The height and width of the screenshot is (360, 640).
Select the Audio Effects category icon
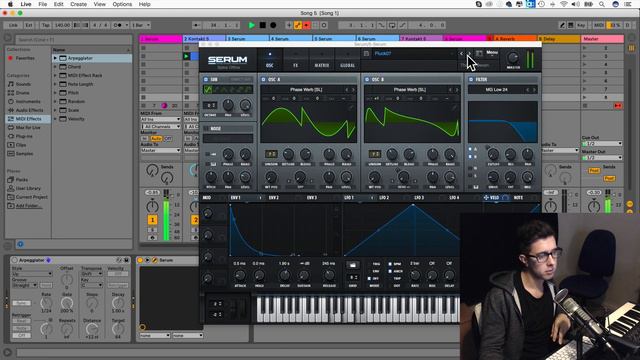pos(11,110)
